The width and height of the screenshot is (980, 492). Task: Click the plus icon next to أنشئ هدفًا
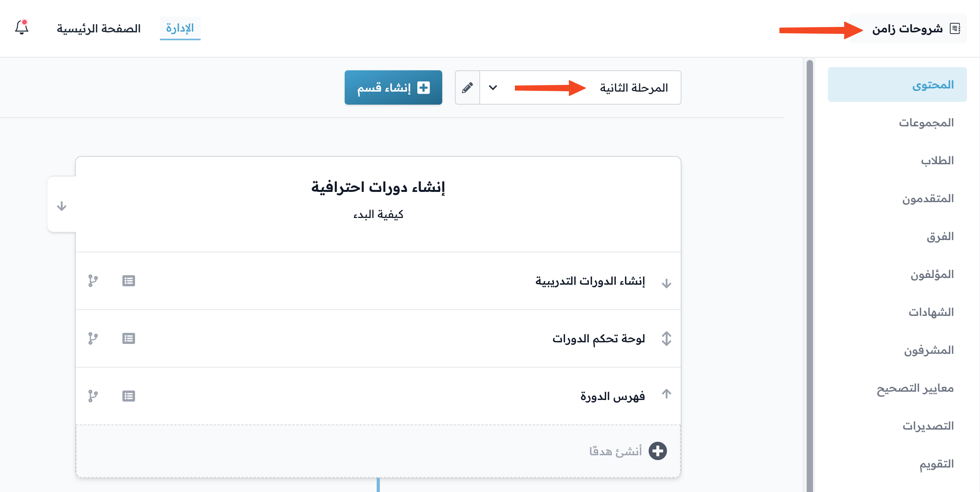(658, 451)
